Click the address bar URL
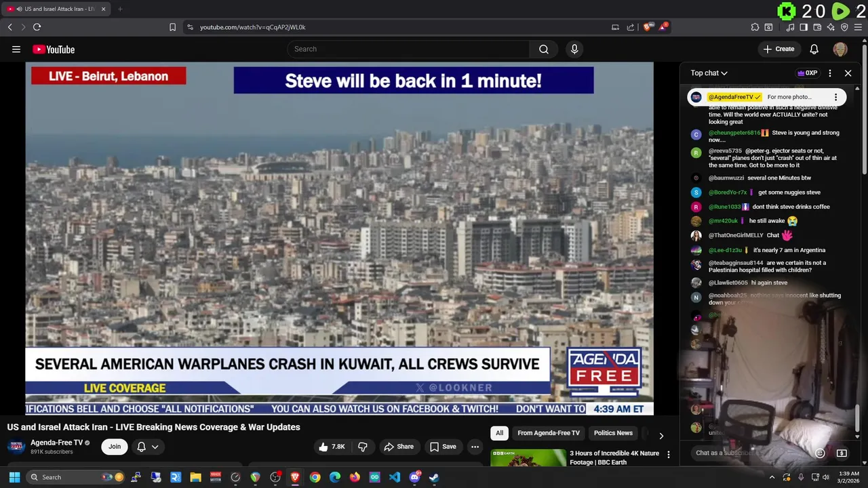 [252, 27]
